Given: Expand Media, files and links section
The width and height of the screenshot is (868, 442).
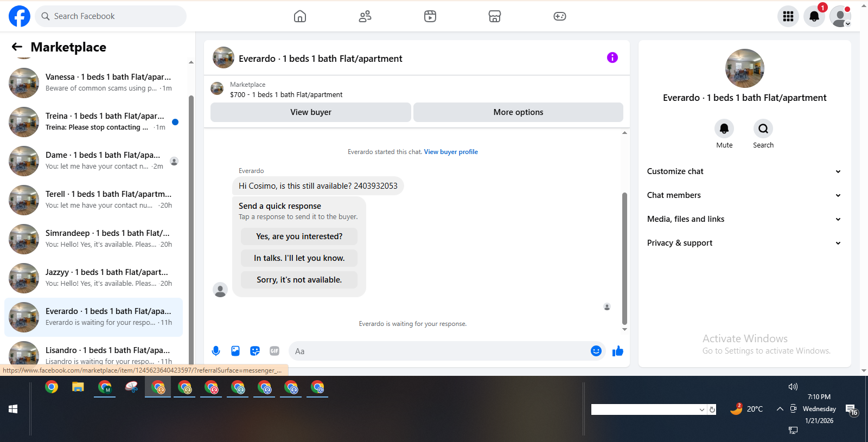Looking at the screenshot, I should (744, 219).
